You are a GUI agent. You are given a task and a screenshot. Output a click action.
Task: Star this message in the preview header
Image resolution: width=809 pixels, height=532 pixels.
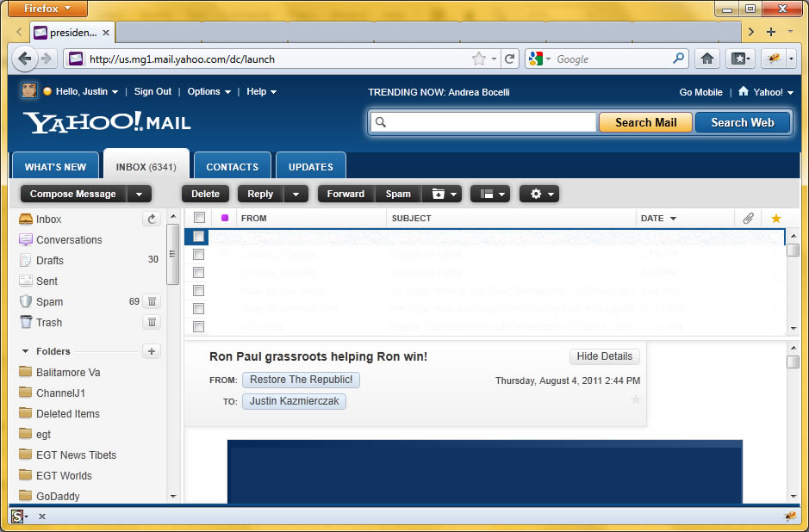(636, 399)
